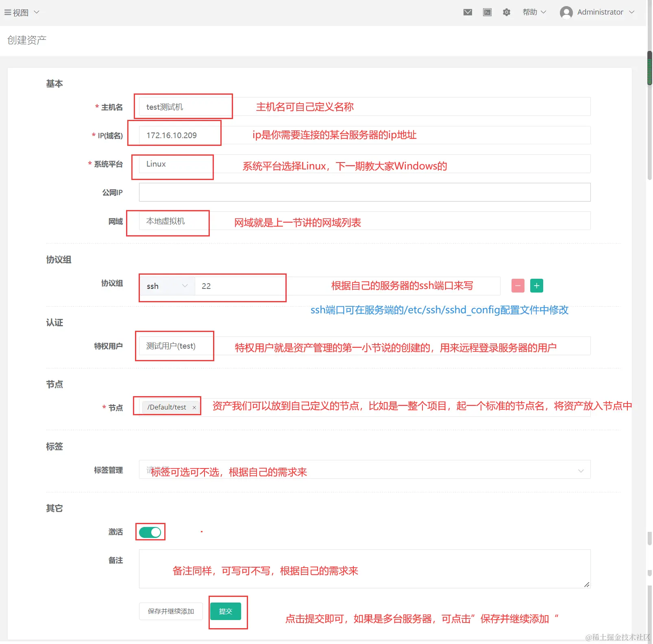Open the 视图 view dropdown
Screen dimensions: 653x644
pyautogui.click(x=26, y=12)
